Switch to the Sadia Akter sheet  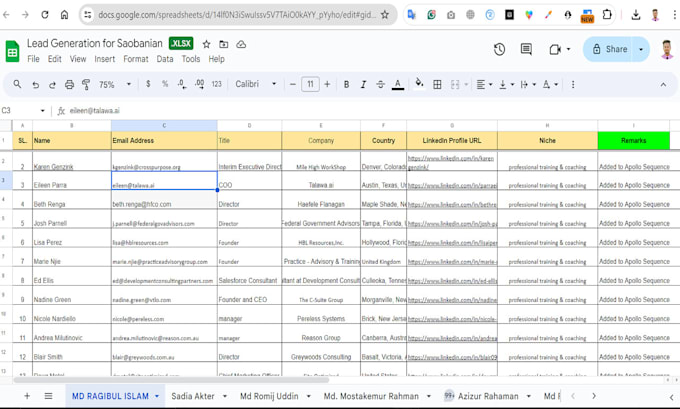[x=193, y=396]
